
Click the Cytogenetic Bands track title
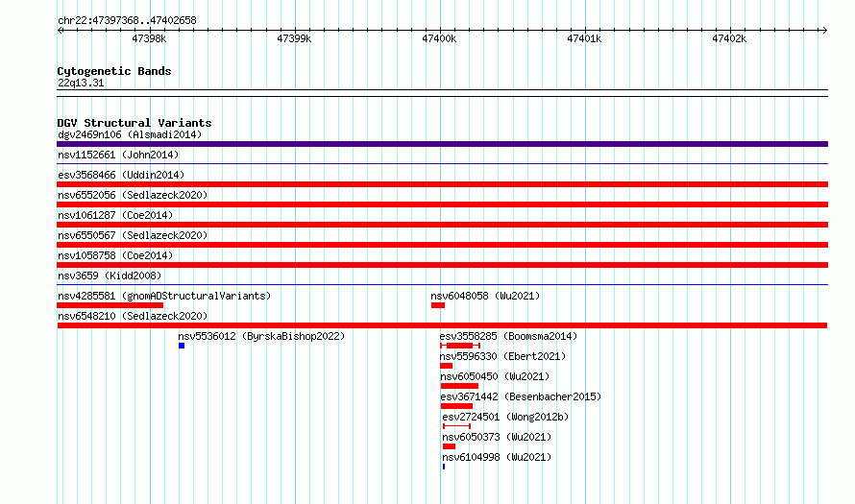coord(114,71)
